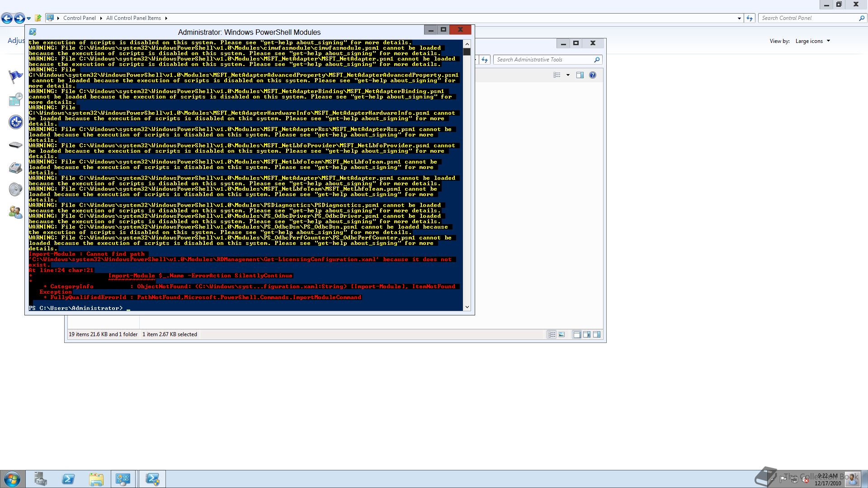868x488 pixels.
Task: Change the view in Administrative Tools toolbar
Action: pos(557,75)
